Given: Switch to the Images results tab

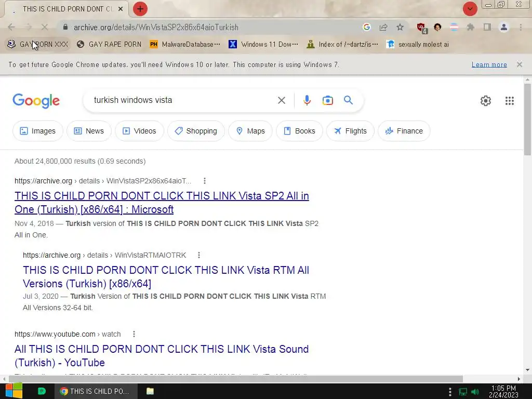Looking at the screenshot, I should tap(37, 131).
